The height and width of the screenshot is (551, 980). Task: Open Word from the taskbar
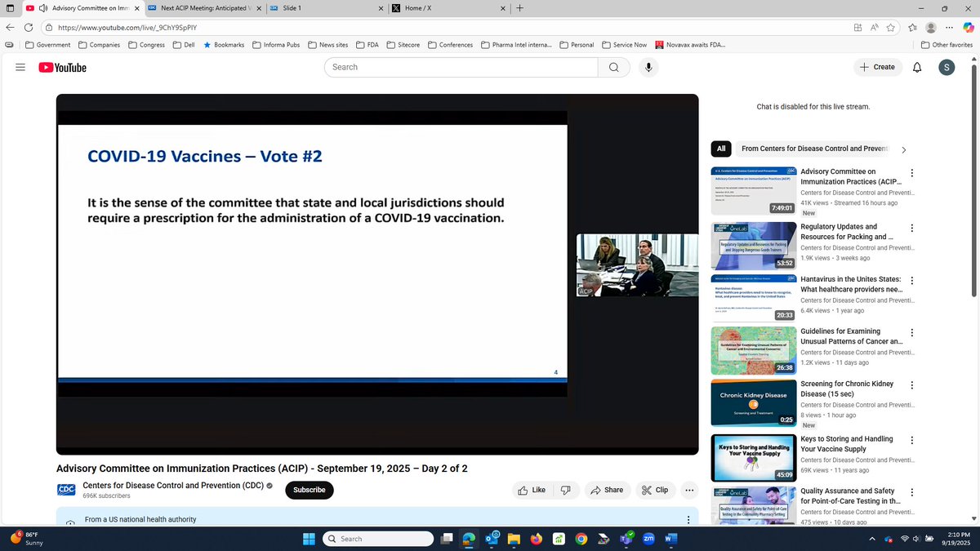(x=671, y=539)
